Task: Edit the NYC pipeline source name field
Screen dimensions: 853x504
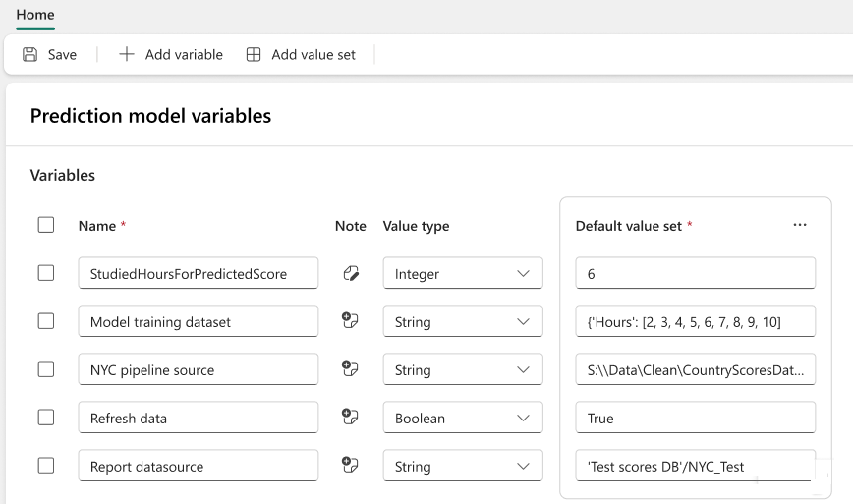Action: pos(198,370)
